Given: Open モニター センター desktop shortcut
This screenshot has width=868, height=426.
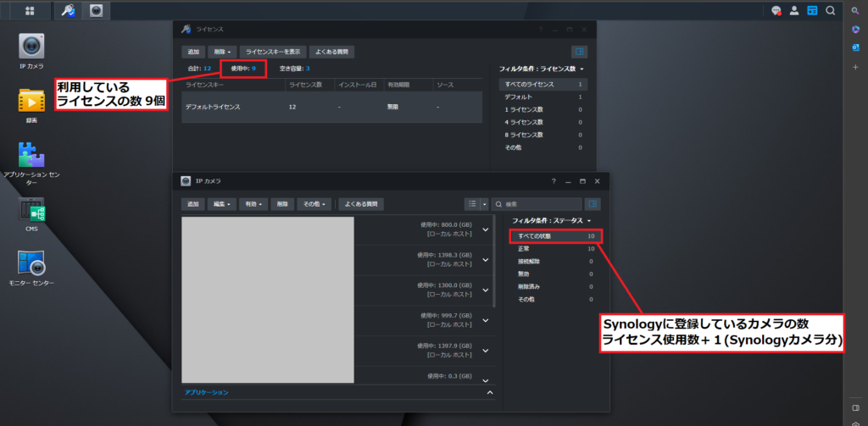Looking at the screenshot, I should pos(31,268).
